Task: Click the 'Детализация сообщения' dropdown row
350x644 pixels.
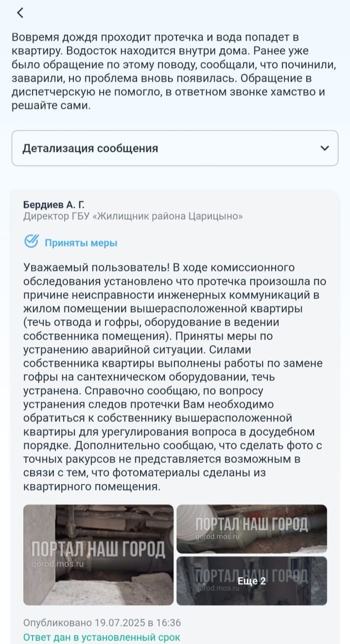Action: coord(175,148)
